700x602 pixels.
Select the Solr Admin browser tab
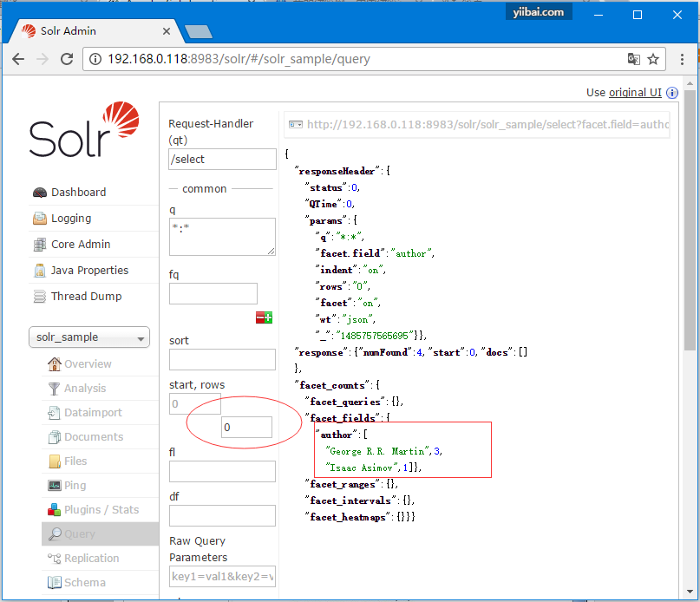(x=87, y=31)
